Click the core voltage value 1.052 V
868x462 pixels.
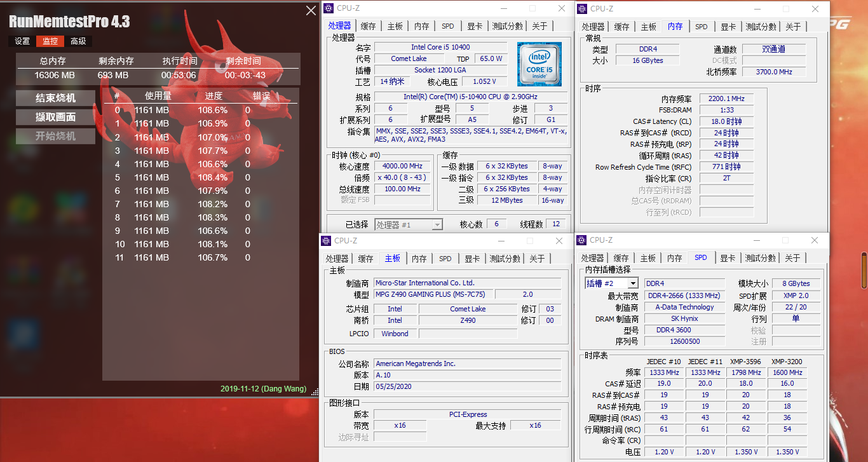pyautogui.click(x=484, y=81)
